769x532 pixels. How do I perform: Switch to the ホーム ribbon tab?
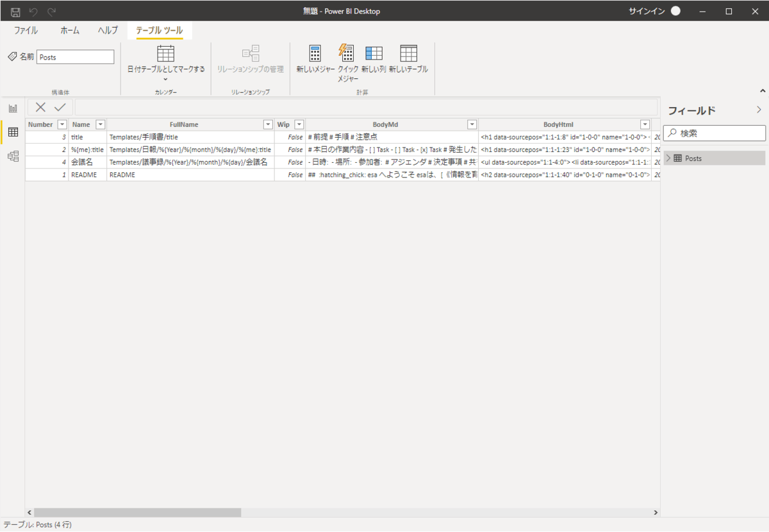coord(70,30)
